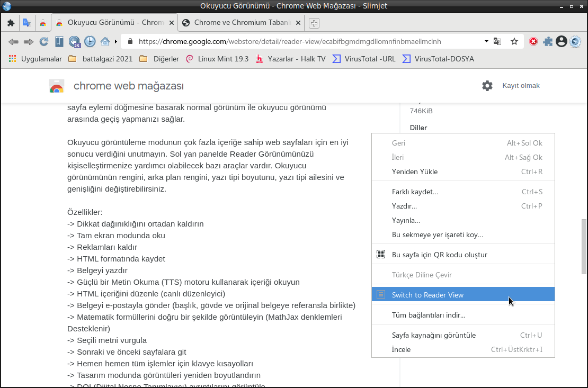The width and height of the screenshot is (588, 388).
Task: Open the Diğerler bookmark folder
Action: tap(159, 59)
